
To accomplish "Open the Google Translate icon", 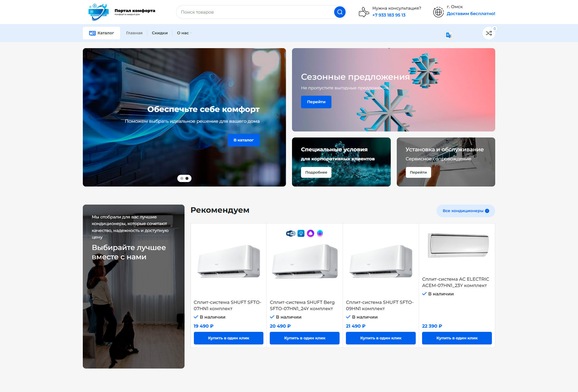I will point(449,35).
